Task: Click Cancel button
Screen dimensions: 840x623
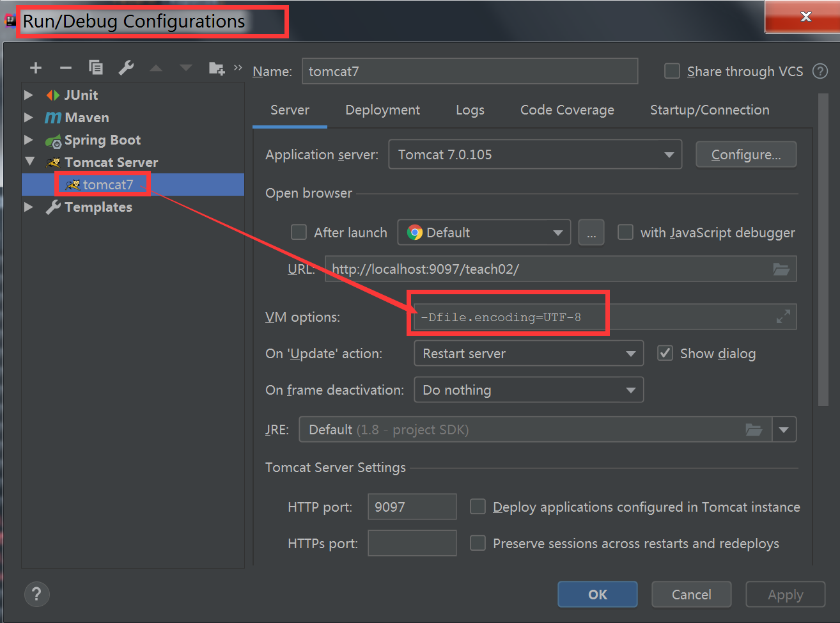Action: 691,594
